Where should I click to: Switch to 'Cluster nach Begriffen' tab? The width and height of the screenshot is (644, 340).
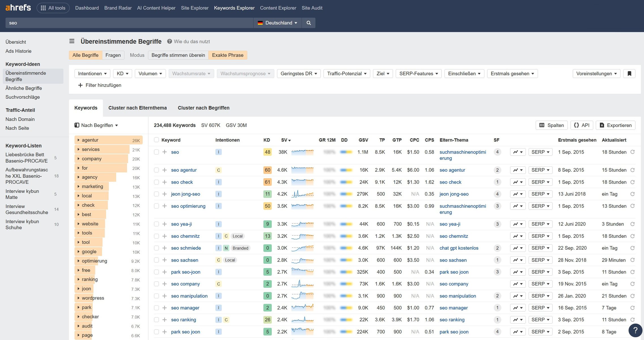pos(204,108)
